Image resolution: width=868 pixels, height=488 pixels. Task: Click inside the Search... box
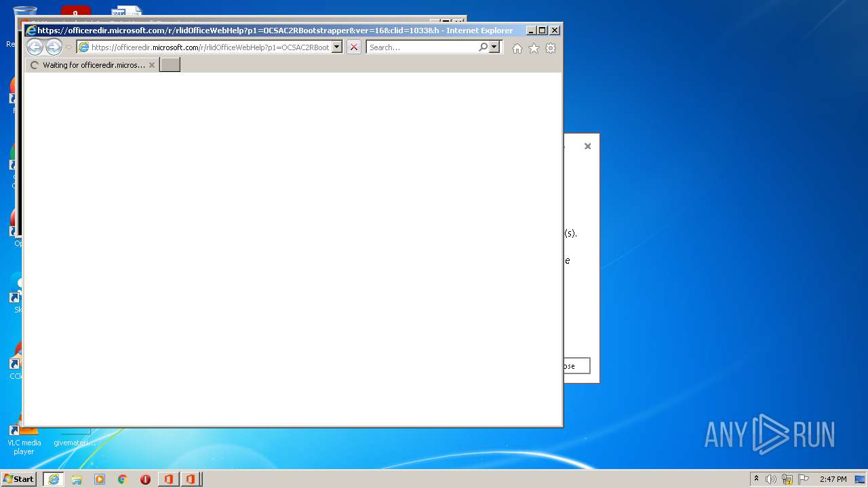tap(422, 47)
